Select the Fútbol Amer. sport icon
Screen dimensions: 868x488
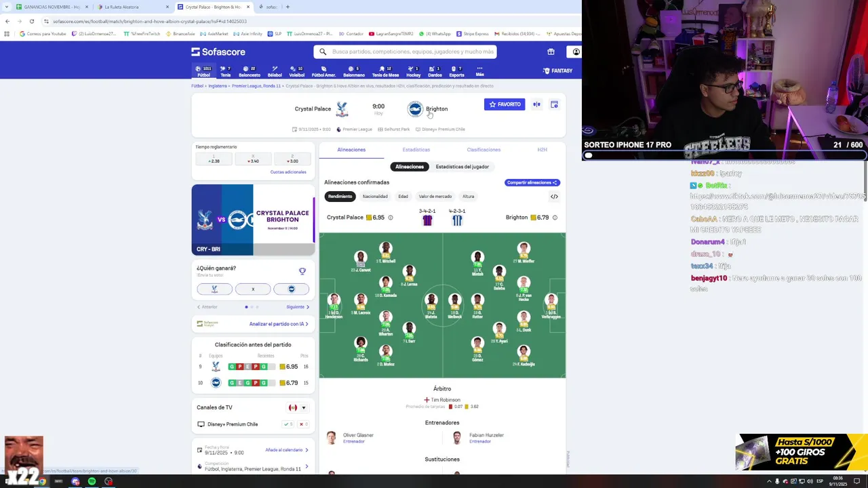point(323,71)
